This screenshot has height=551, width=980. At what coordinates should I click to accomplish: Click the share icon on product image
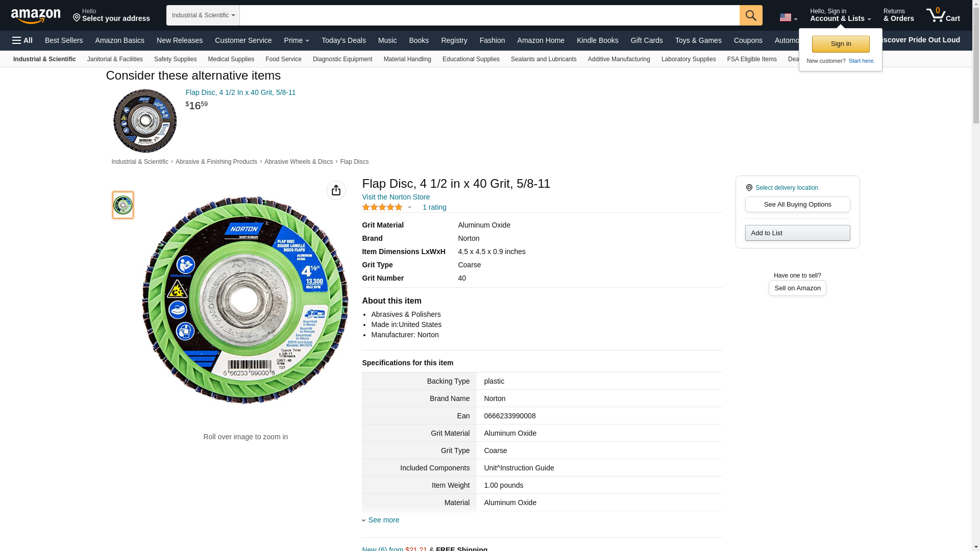tap(336, 190)
